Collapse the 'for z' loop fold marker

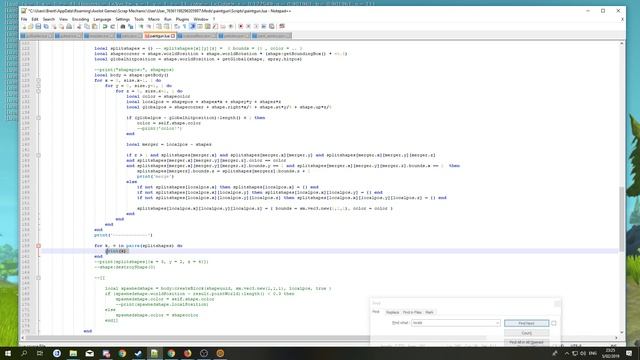point(38,91)
